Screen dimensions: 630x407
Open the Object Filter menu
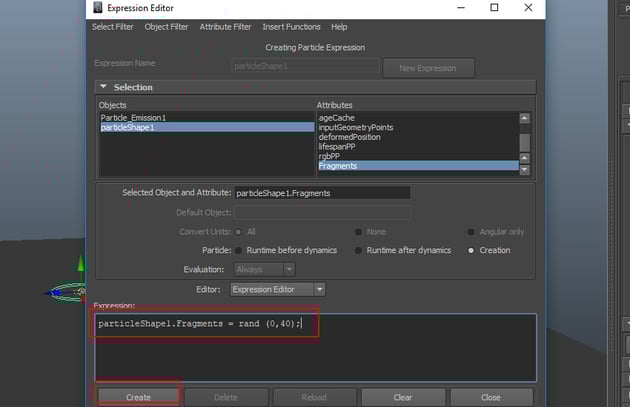click(x=166, y=27)
